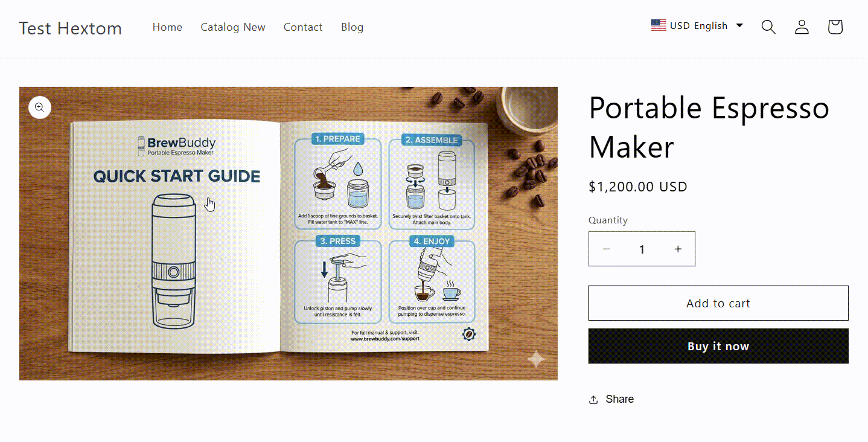This screenshot has width=868, height=442.
Task: Click into the quantity number field
Action: (x=642, y=249)
